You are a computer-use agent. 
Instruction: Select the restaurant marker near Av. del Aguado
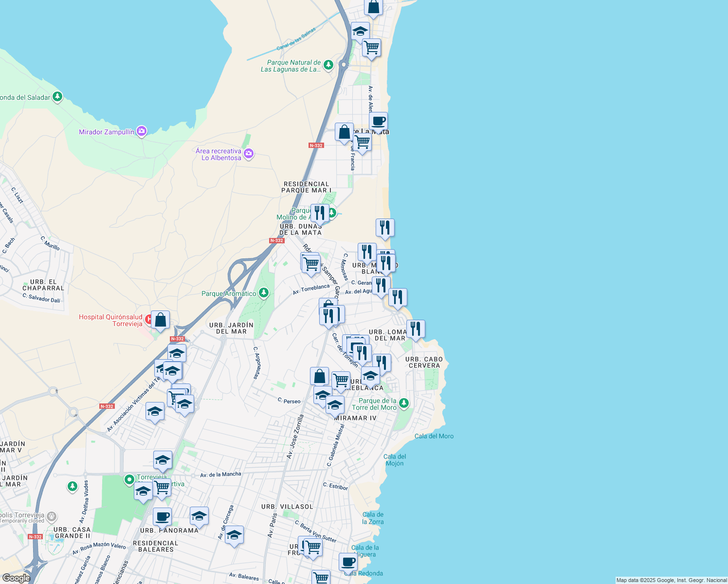(382, 285)
